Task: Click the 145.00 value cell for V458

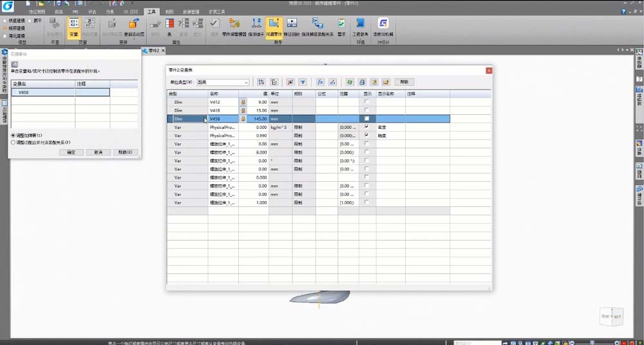Action: (x=258, y=119)
